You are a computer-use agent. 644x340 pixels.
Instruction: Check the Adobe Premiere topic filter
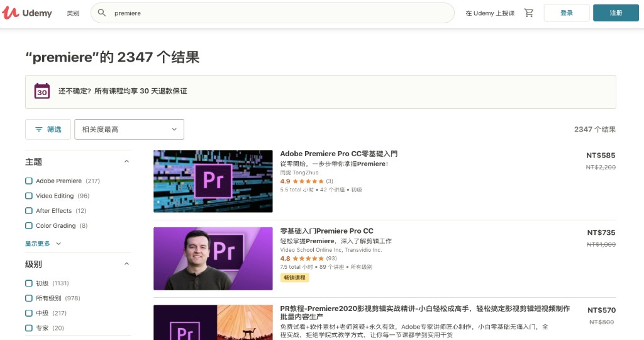(x=29, y=181)
